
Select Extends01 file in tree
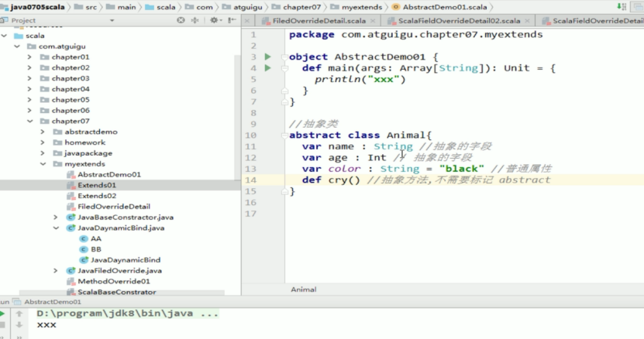pyautogui.click(x=97, y=185)
